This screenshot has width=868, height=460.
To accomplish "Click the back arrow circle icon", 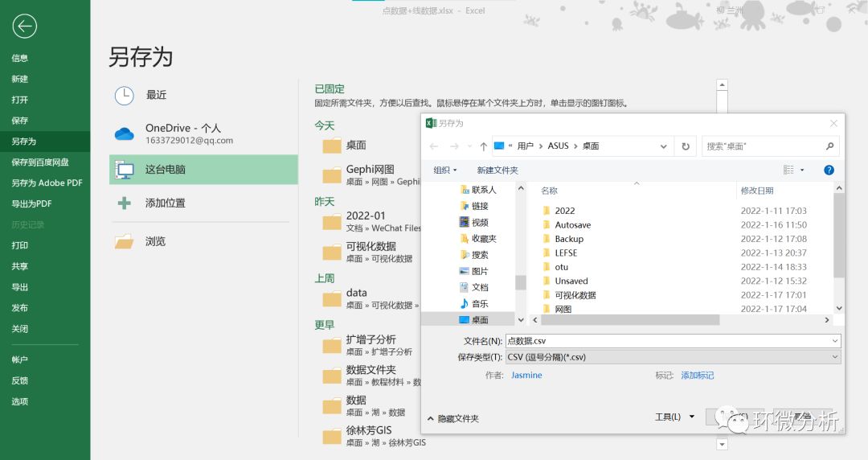I will click(24, 26).
